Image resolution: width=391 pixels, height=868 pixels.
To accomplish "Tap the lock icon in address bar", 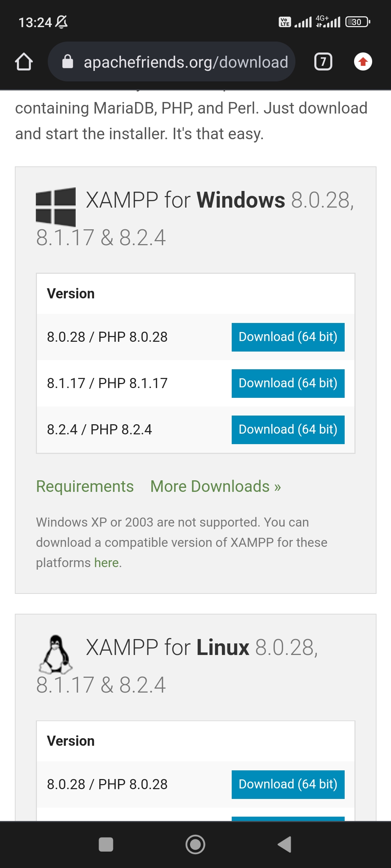I will click(68, 62).
